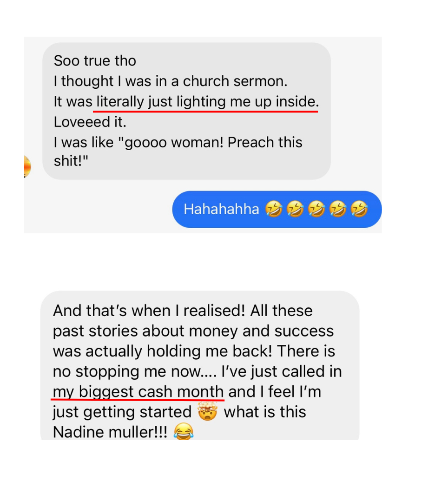Click the line about church sermon
This screenshot has width=448, height=502.
[x=171, y=81]
